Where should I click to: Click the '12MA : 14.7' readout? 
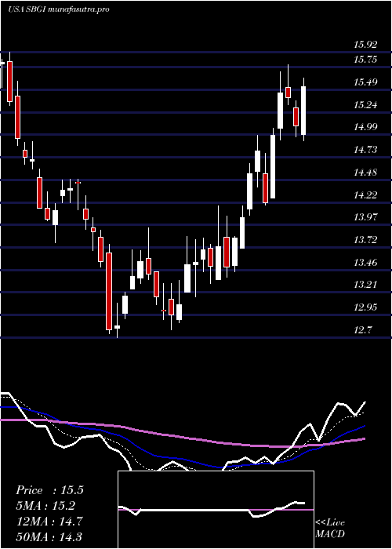(x=49, y=522)
